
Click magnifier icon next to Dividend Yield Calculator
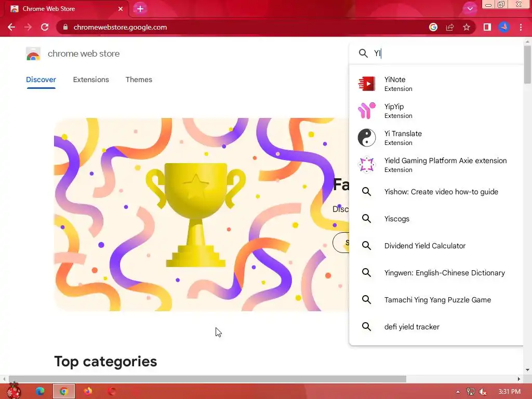[x=366, y=245]
